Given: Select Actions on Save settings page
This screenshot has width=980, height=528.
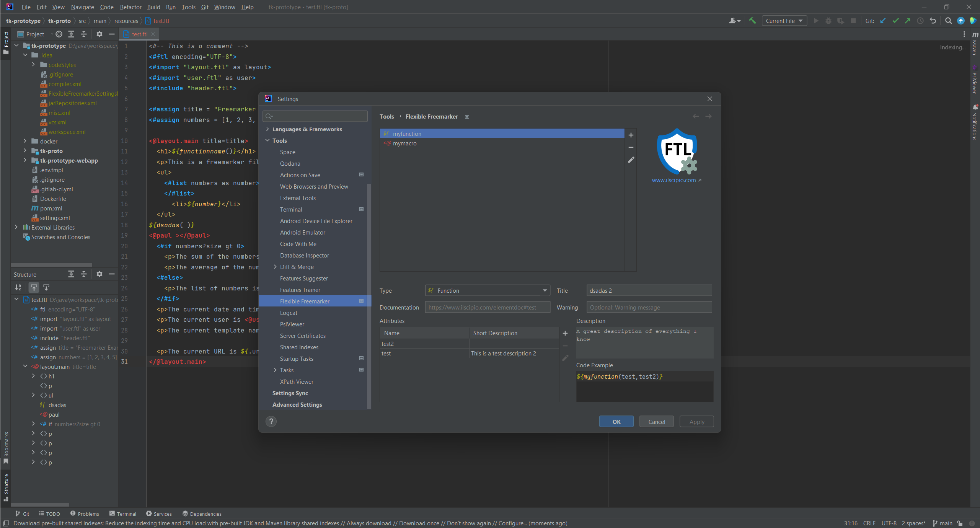Looking at the screenshot, I should coord(300,175).
